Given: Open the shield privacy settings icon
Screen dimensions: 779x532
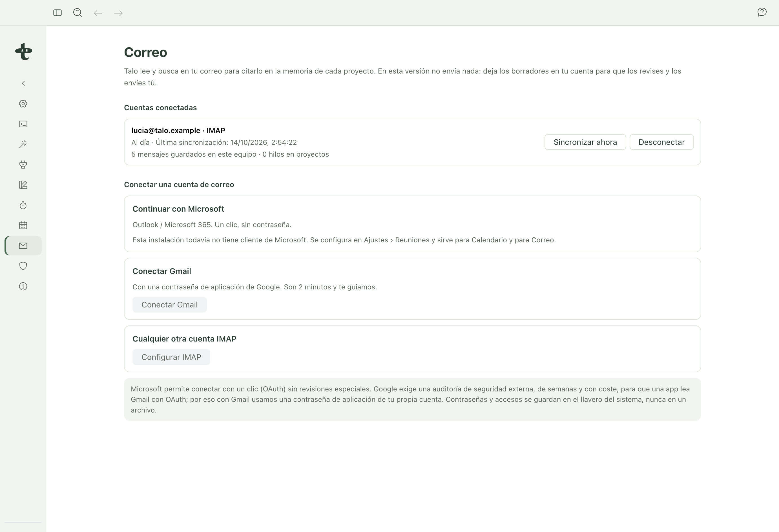Looking at the screenshot, I should [x=23, y=266].
